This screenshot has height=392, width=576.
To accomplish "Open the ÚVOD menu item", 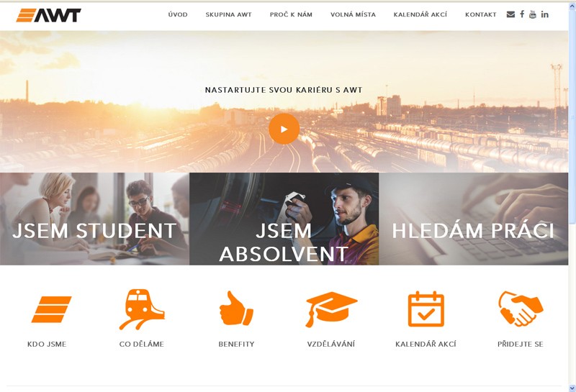I will point(178,14).
